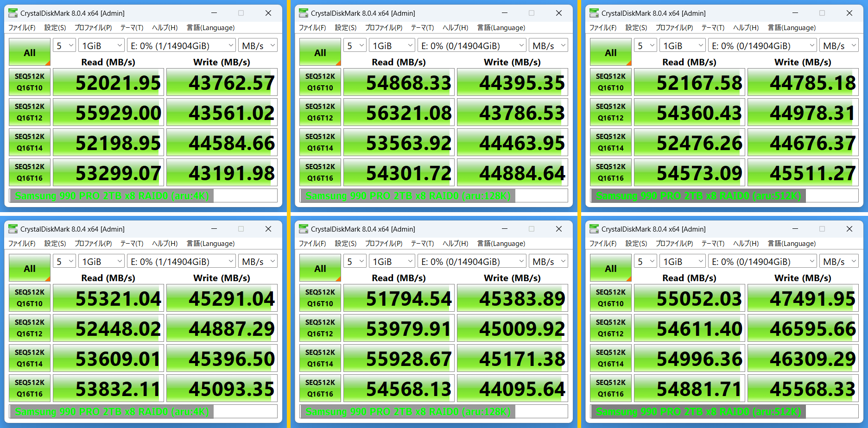The height and width of the screenshot is (428, 868).
Task: Launch SEQ512K Q16T14 test beside 52476.26 result
Action: point(611,142)
